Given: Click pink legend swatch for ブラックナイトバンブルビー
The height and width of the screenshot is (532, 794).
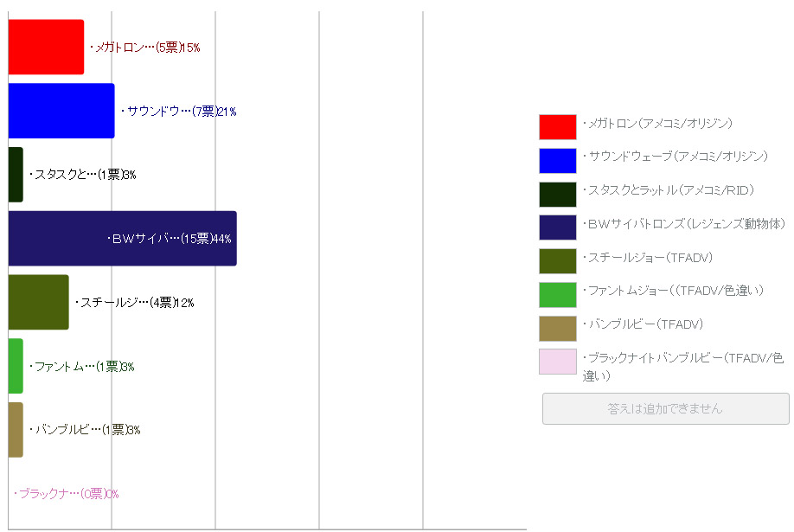Looking at the screenshot, I should click(558, 362).
